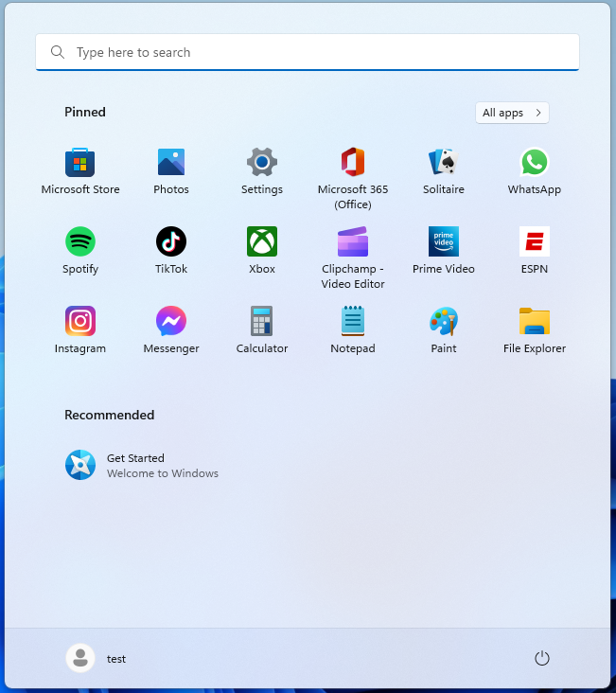Launch Prime Video
The image size is (616, 693).
click(443, 251)
